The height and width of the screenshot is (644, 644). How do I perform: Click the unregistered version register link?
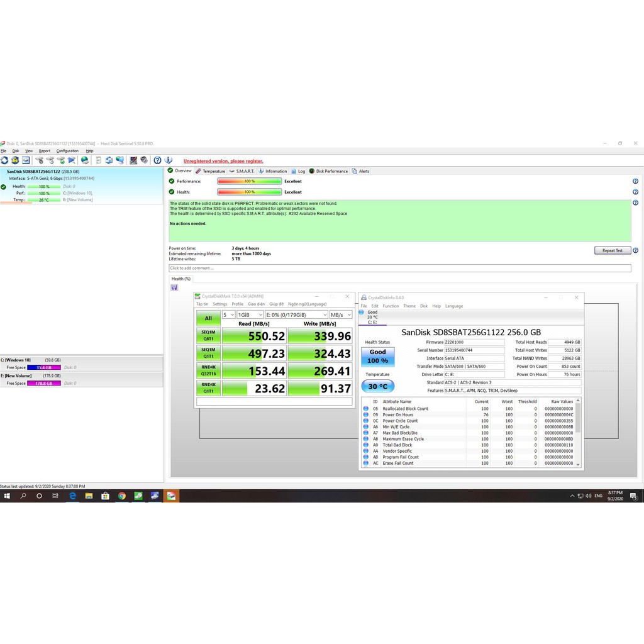(223, 161)
